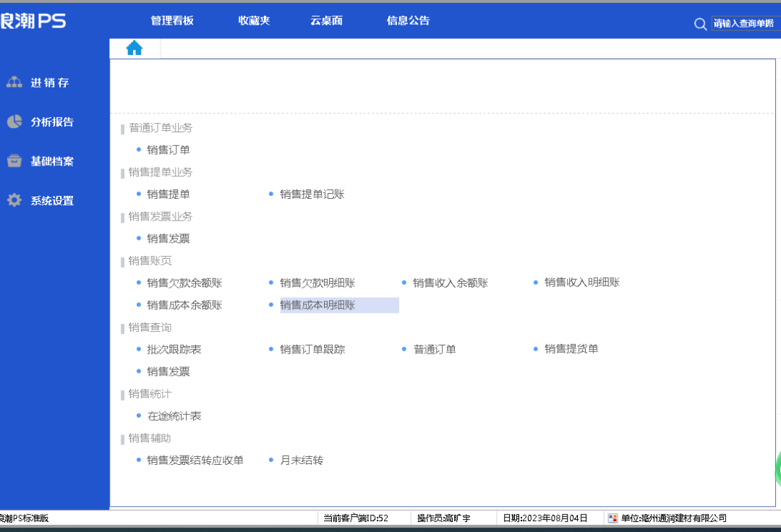Screen dimensions: 781x532
Task: Open the 管理看板 top menu
Action: click(x=172, y=21)
